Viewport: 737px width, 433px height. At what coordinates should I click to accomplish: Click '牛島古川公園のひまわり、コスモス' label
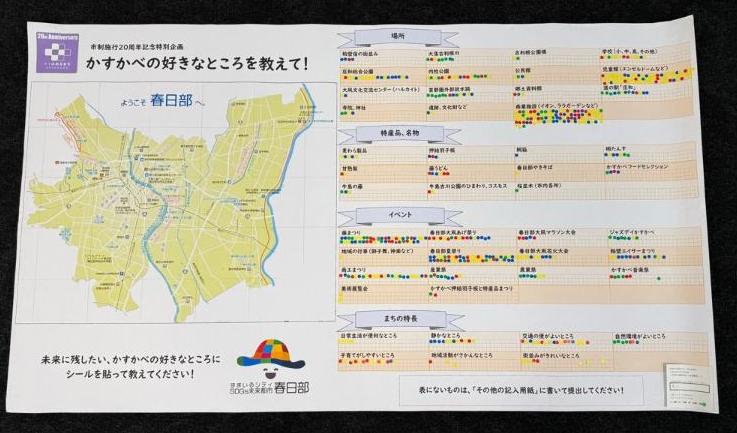[x=468, y=186]
